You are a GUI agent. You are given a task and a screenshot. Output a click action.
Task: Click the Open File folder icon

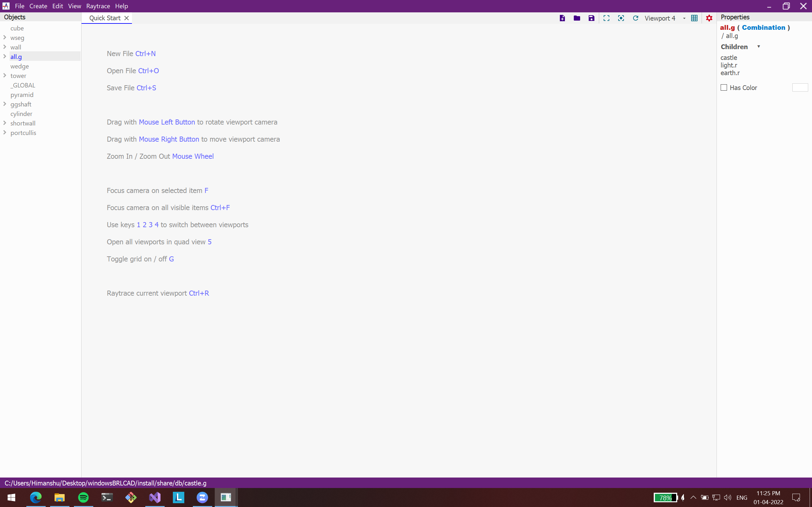[x=577, y=18]
